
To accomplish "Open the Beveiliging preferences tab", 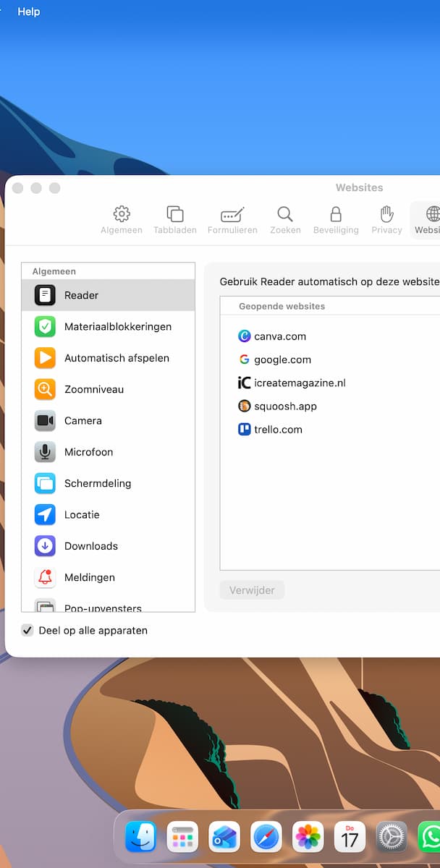I will pos(336,220).
